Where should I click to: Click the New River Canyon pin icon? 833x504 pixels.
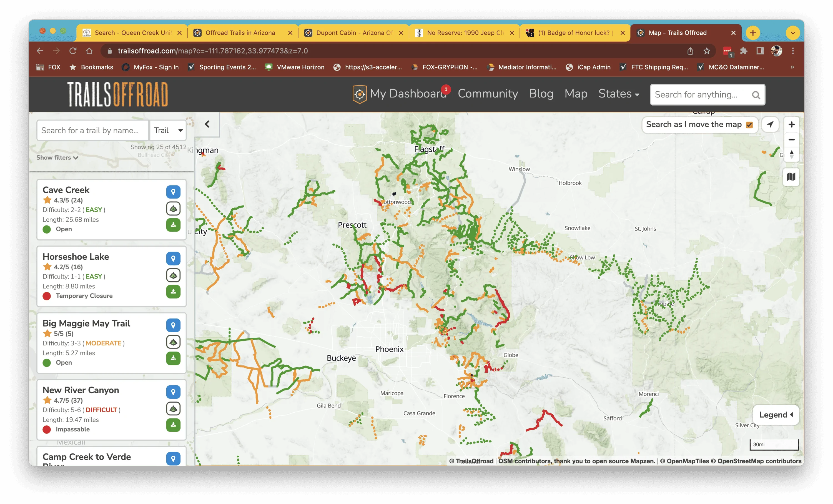[x=173, y=392]
